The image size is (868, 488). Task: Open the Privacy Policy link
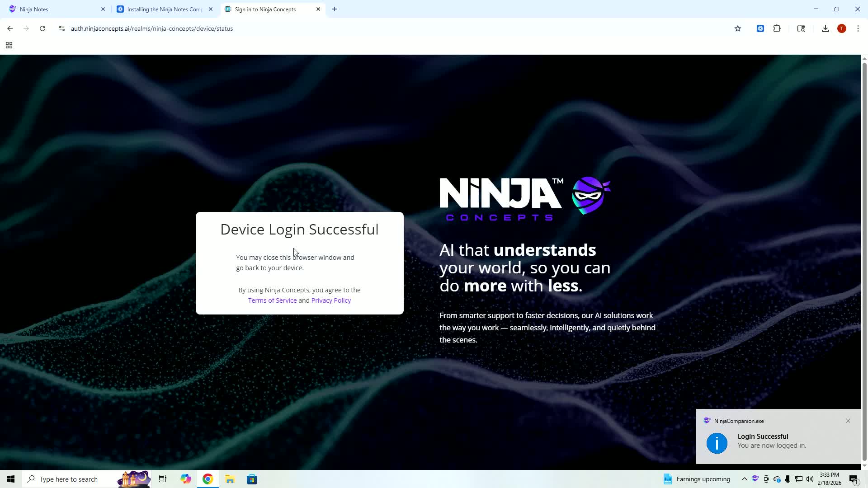pyautogui.click(x=331, y=300)
